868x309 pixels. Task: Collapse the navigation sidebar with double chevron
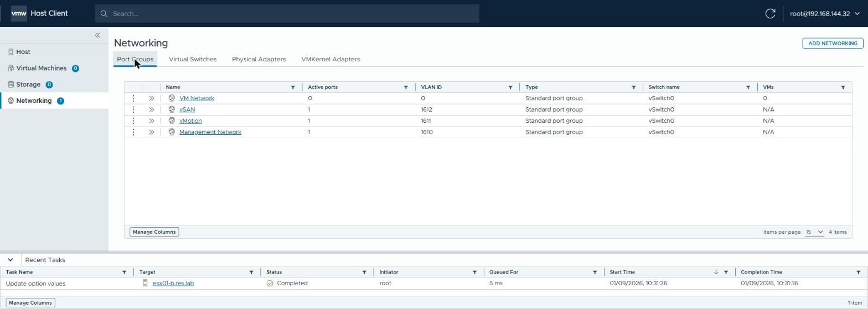pyautogui.click(x=97, y=35)
